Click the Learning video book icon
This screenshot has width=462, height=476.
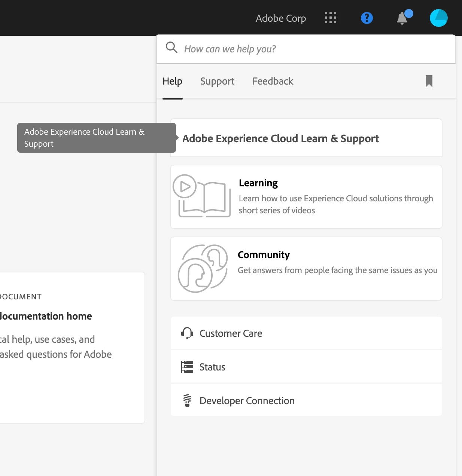point(201,196)
